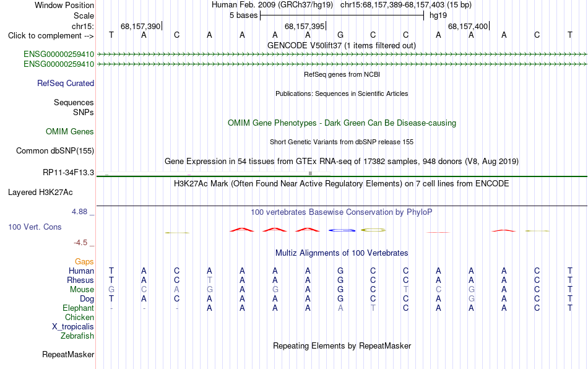Click the Common dbSNP(155) track label
The width and height of the screenshot is (588, 369).
tap(54, 150)
